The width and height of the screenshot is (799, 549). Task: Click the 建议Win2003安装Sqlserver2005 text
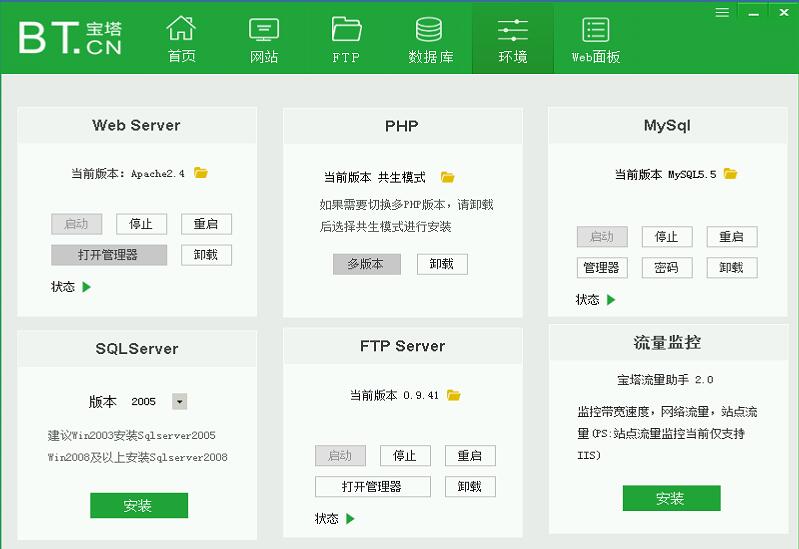coord(131,435)
